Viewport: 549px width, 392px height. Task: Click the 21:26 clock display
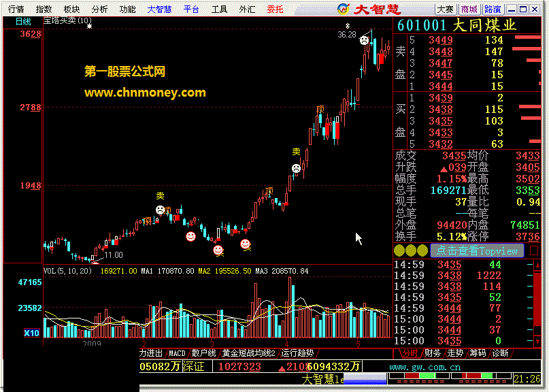pyautogui.click(x=527, y=378)
